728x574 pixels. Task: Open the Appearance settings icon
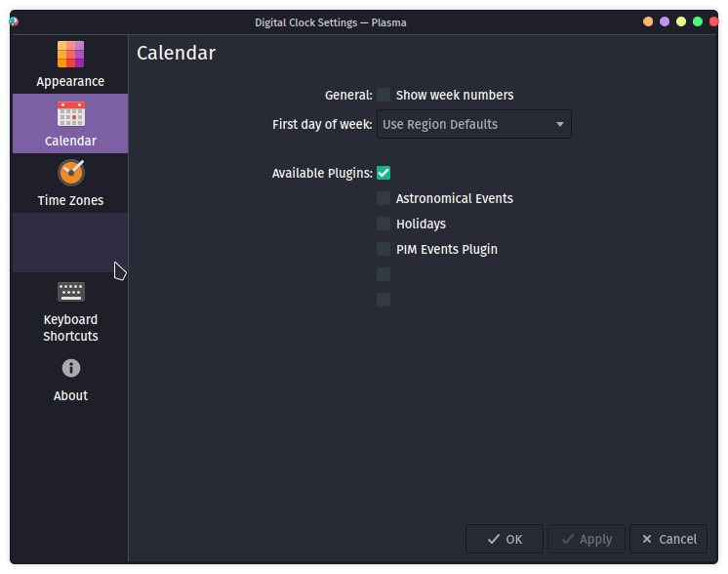pos(70,55)
